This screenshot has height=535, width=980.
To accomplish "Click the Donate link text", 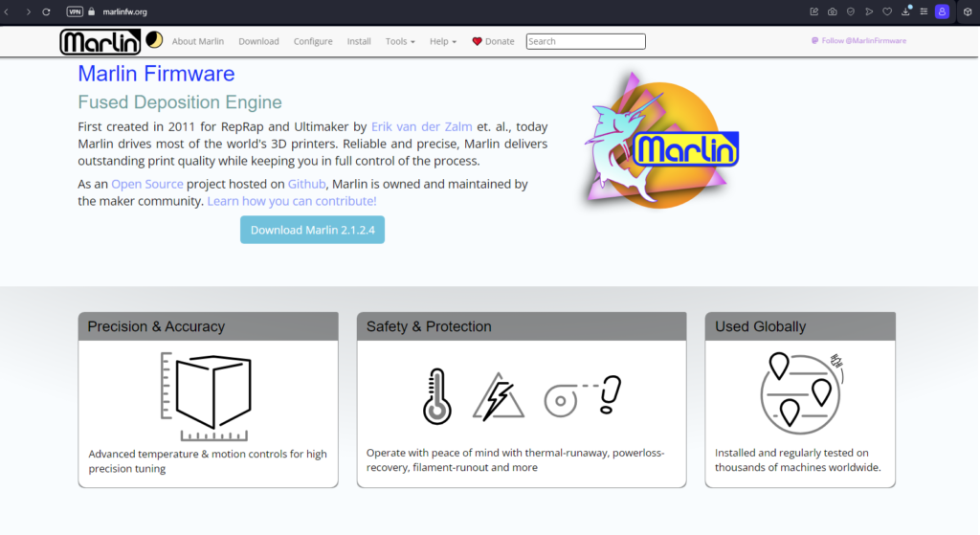I will [x=500, y=41].
